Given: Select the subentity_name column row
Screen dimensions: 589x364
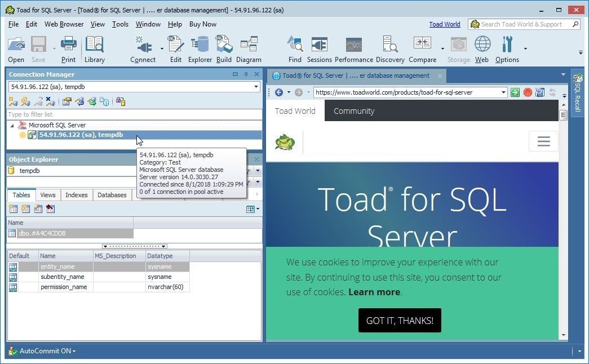Looking at the screenshot, I should 99,277.
